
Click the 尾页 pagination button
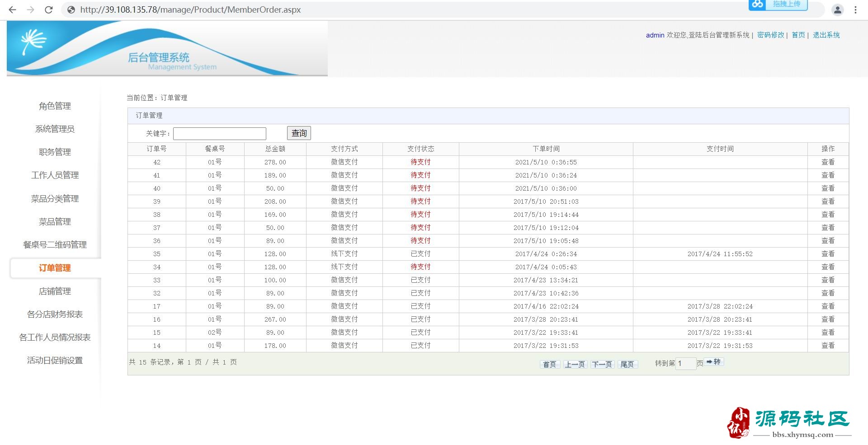click(627, 364)
